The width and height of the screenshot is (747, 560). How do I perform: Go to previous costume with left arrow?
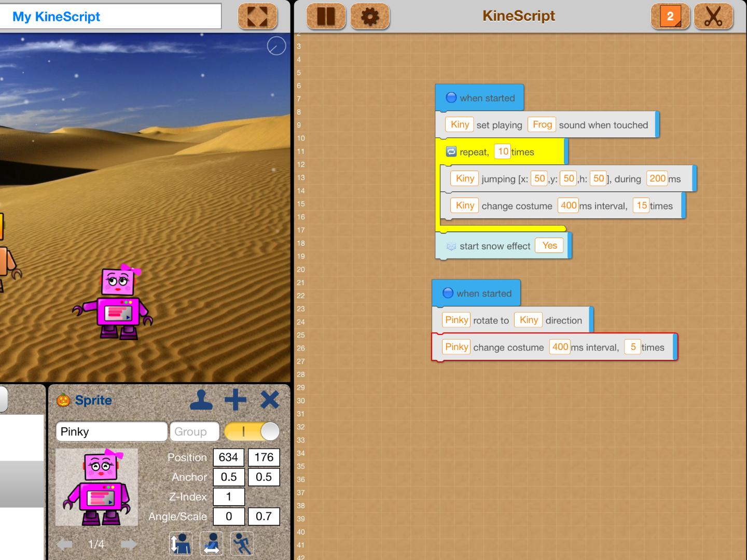[65, 544]
